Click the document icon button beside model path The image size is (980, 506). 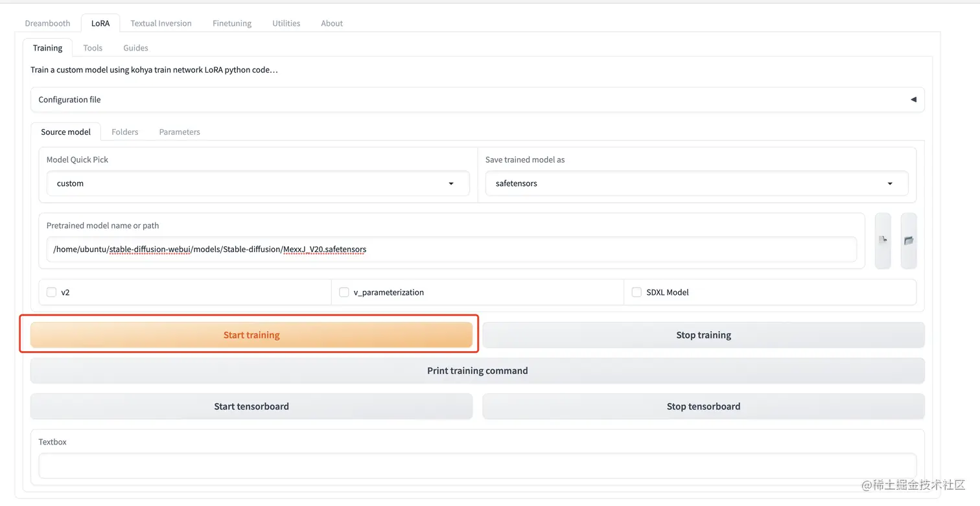pyautogui.click(x=883, y=240)
